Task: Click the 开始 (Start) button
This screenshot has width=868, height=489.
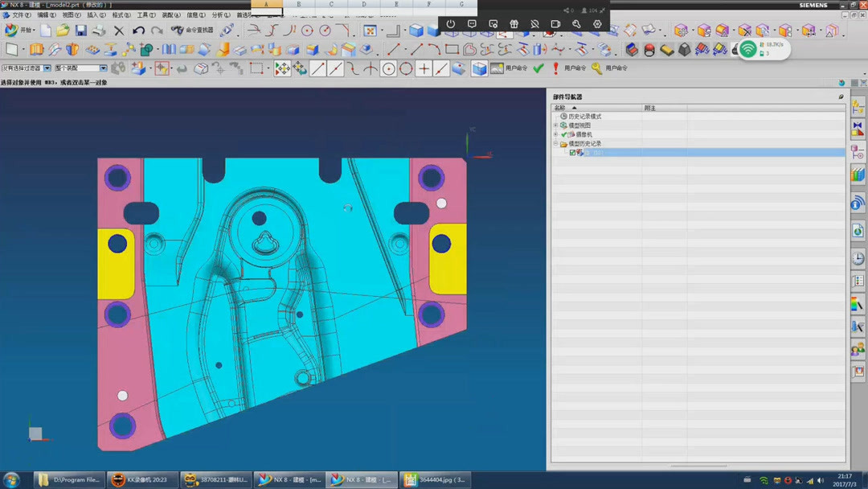Action: click(19, 31)
